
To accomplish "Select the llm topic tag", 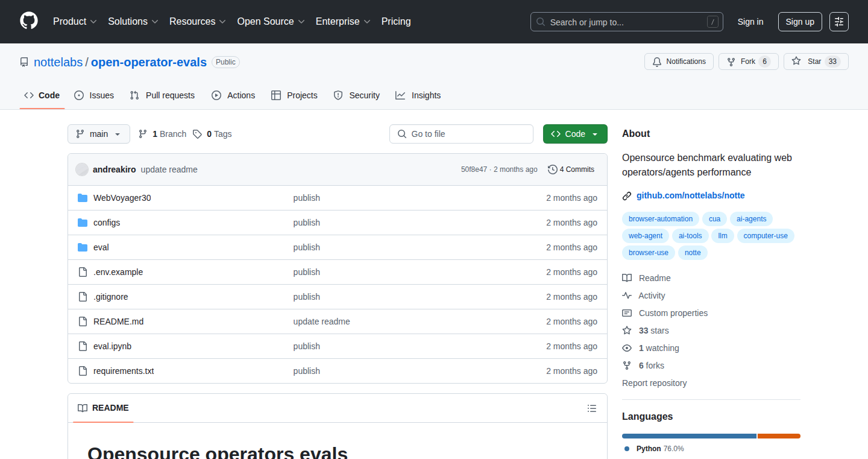I will pos(723,236).
